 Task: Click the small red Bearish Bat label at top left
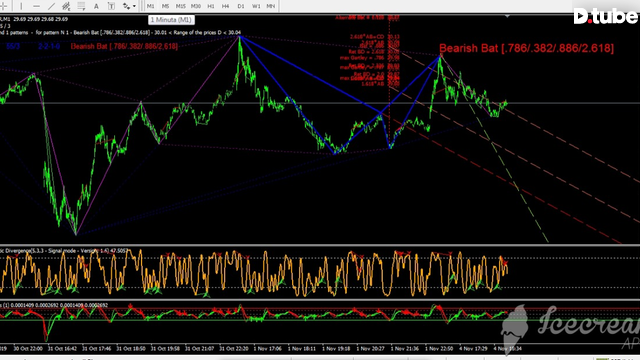click(x=124, y=46)
